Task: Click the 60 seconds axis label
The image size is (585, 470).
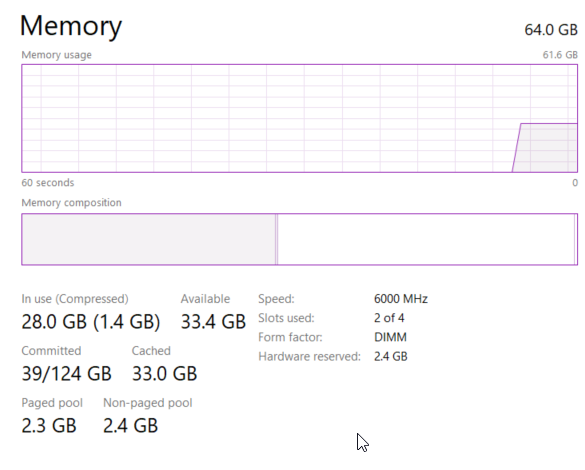Action: pos(48,182)
